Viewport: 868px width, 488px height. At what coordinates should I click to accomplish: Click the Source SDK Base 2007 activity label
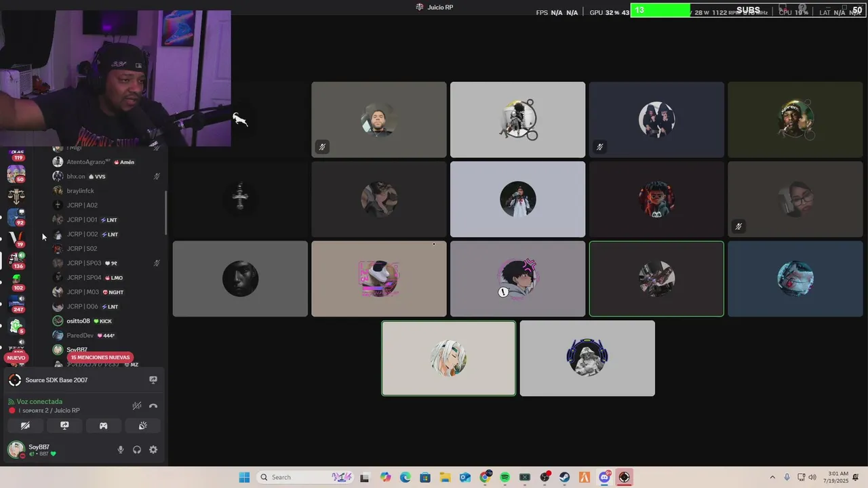pyautogui.click(x=56, y=380)
